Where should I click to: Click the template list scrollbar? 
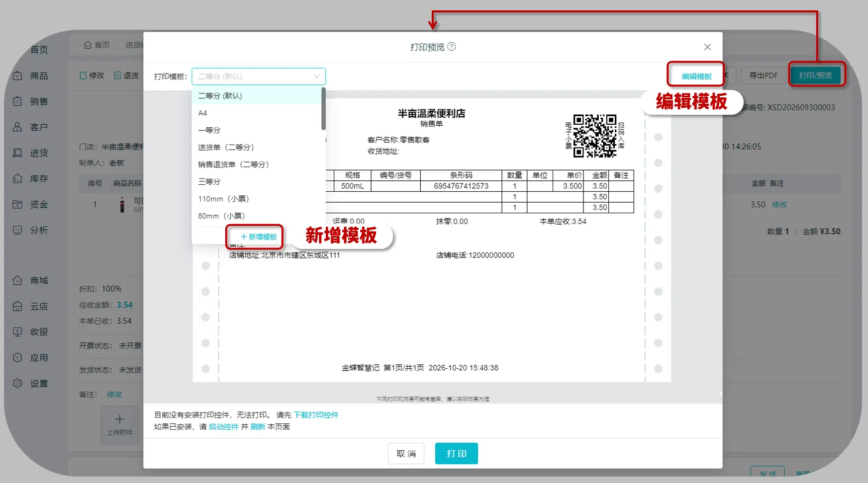pos(323,108)
